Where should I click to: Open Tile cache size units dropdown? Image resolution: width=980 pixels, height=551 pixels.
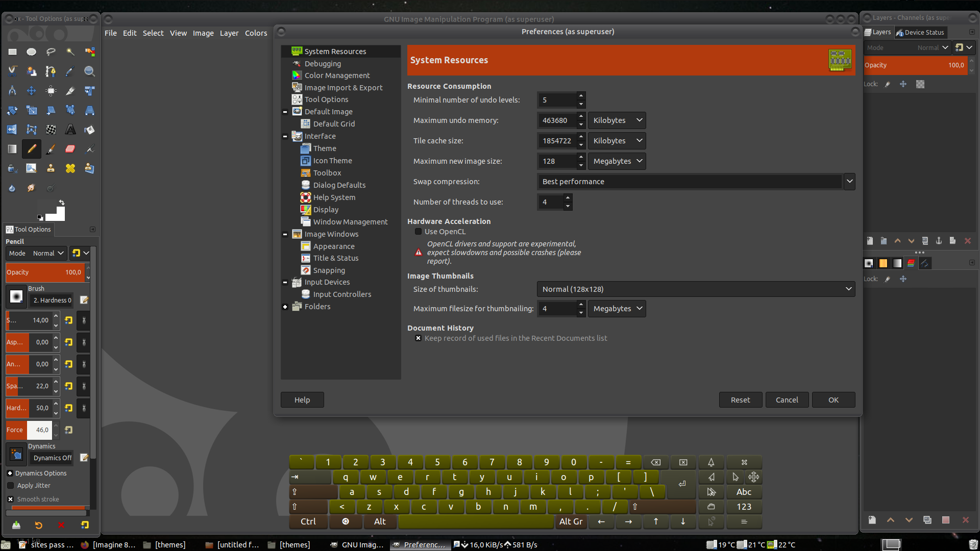click(617, 141)
